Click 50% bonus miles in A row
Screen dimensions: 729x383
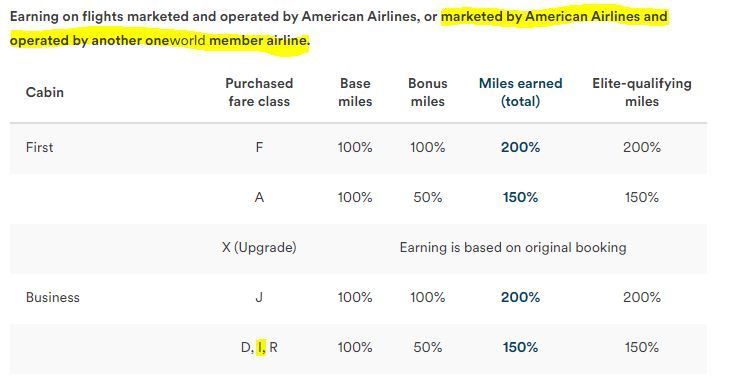(x=427, y=198)
